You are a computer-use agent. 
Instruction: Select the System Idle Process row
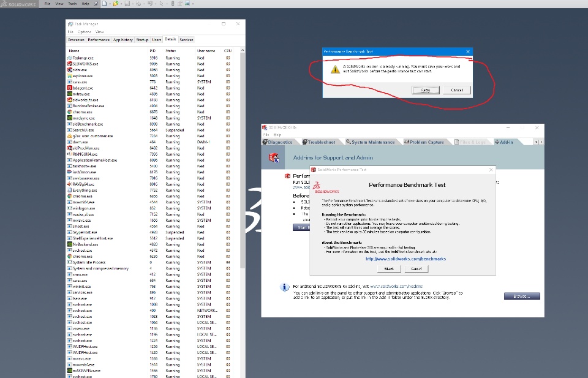pos(153,262)
